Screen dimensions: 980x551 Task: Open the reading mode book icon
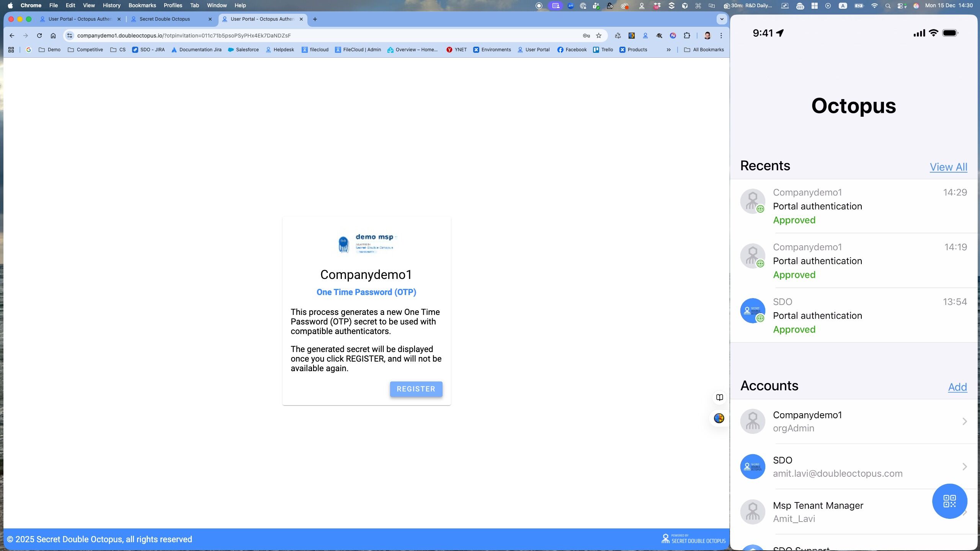(719, 397)
